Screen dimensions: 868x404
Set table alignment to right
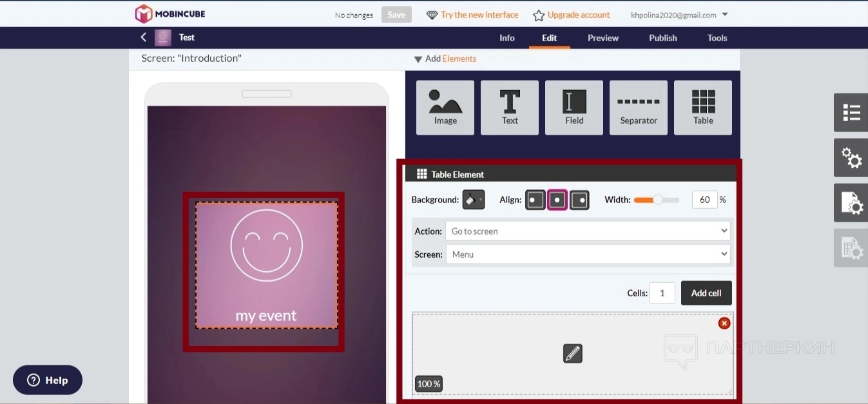pos(579,200)
